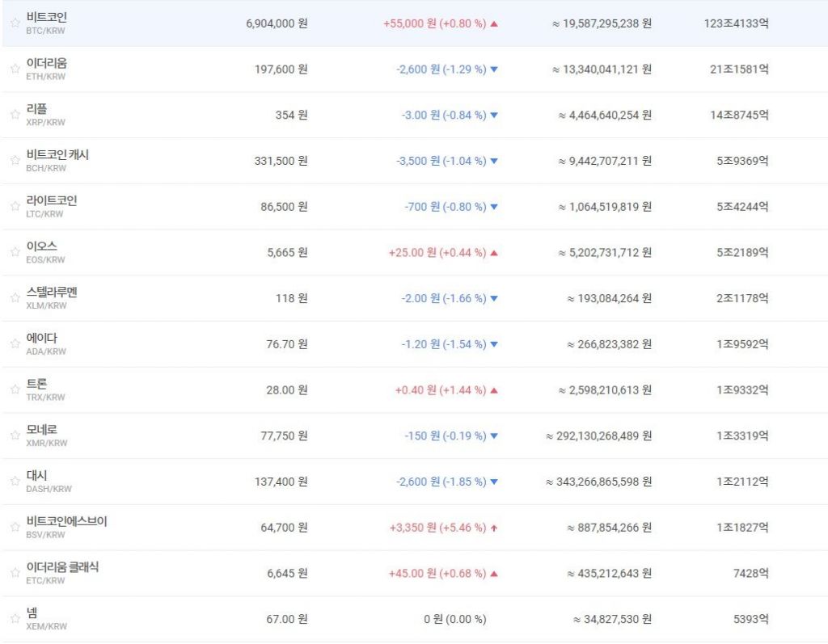Click the star next to EOS/KRW
This screenshot has height=644, width=828.
click(15, 252)
